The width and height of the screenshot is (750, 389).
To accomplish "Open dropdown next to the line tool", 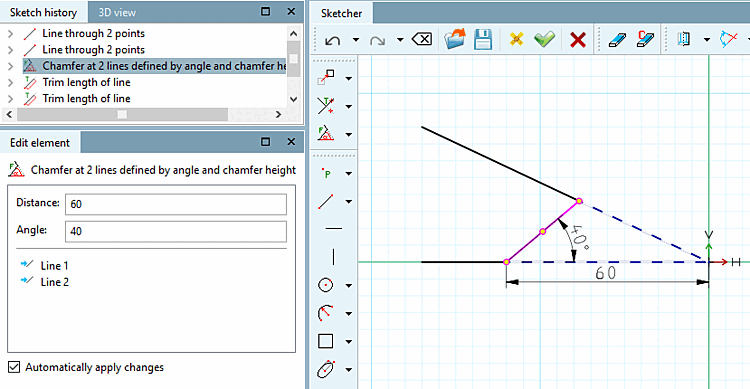I will tap(349, 202).
